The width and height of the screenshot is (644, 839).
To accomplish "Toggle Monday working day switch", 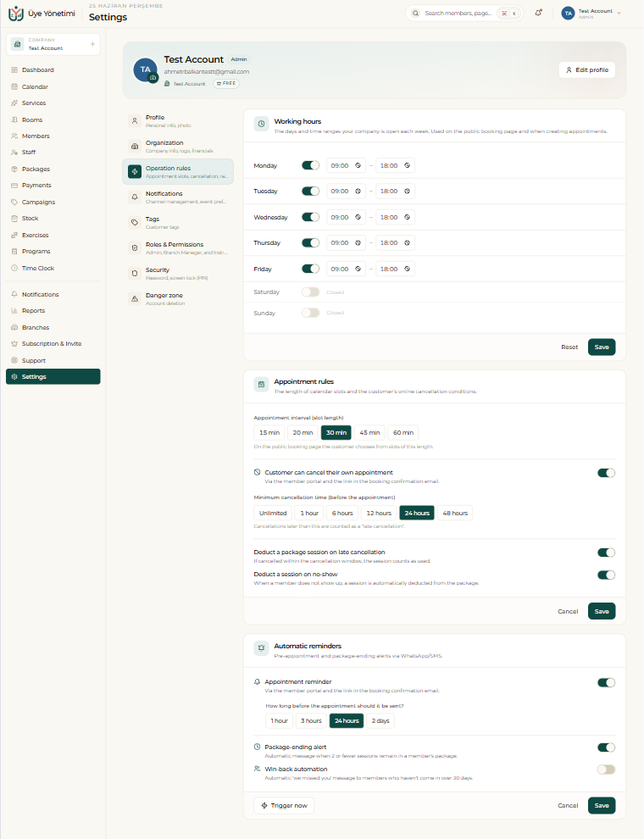I will [x=310, y=165].
